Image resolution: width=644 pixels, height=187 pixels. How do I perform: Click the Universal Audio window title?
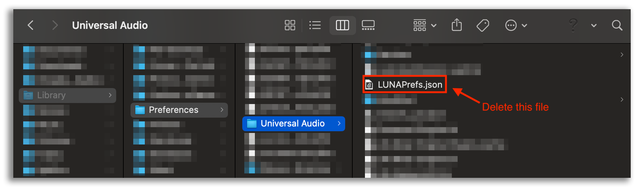[110, 25]
